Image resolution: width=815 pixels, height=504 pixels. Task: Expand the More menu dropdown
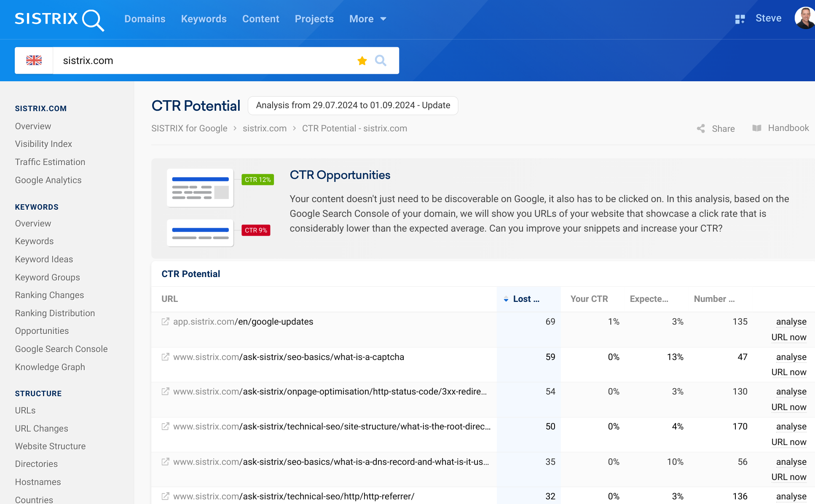coord(368,19)
